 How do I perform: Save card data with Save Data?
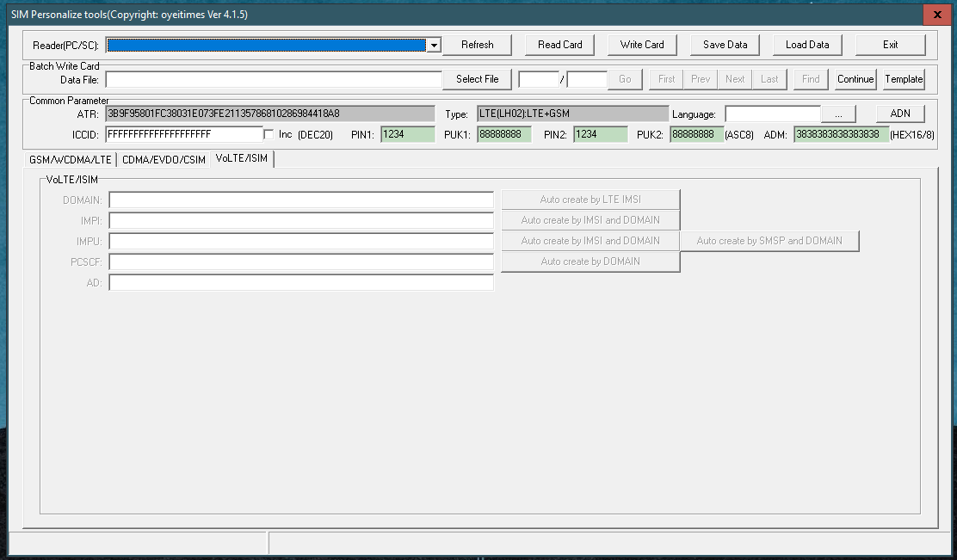(x=724, y=45)
